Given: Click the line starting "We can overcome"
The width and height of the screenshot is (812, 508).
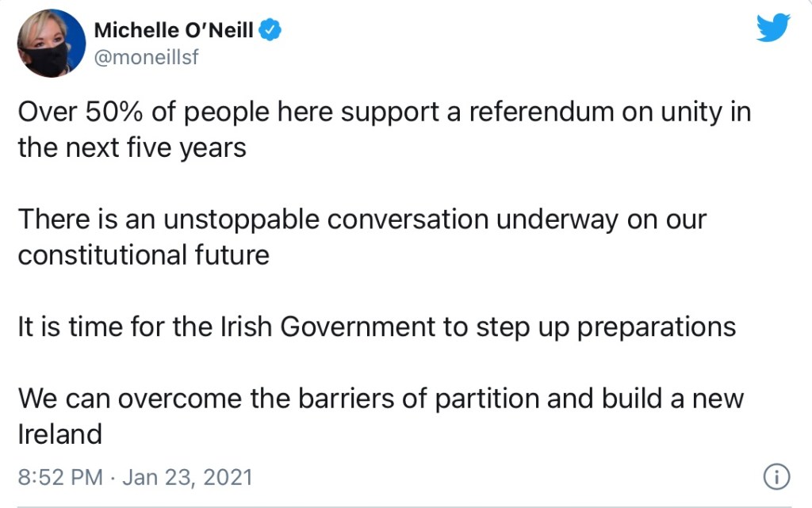Looking at the screenshot, I should (381, 399).
